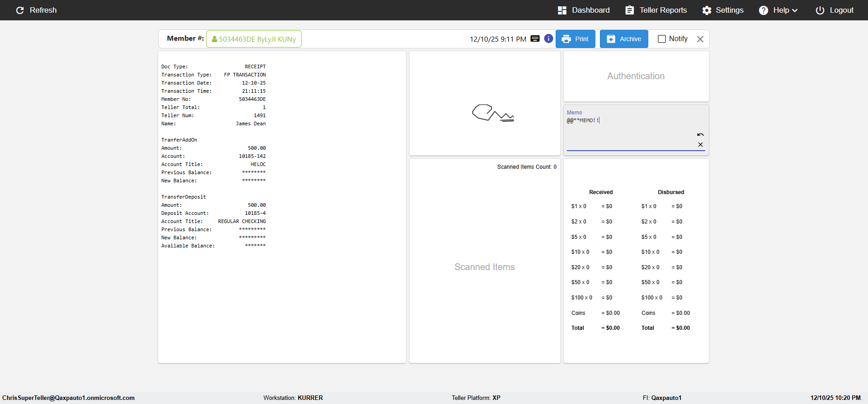Click the Help question mark icon
This screenshot has width=868, height=404.
[x=764, y=10]
